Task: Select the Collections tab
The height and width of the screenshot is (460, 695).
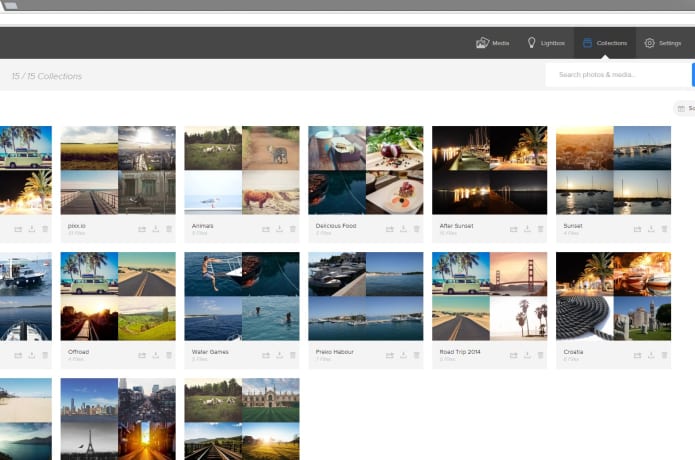Action: pyautogui.click(x=605, y=43)
